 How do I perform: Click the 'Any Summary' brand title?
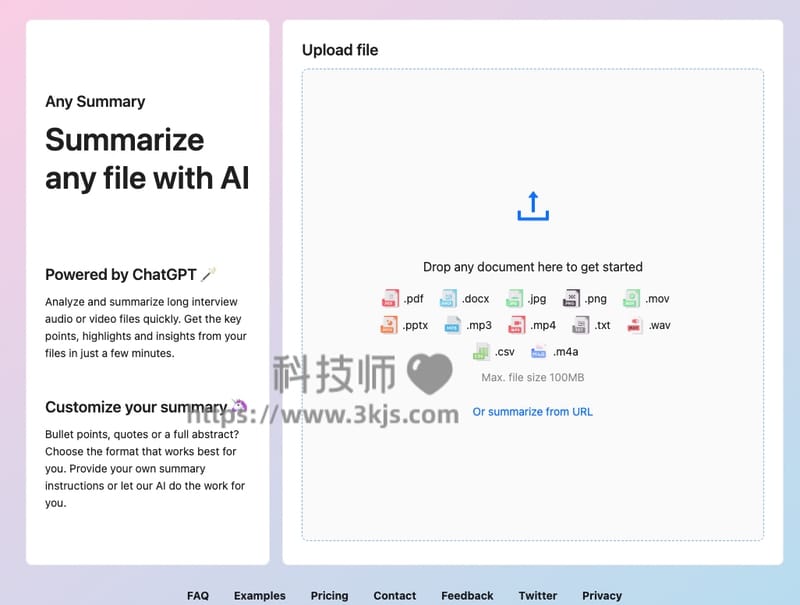click(x=95, y=102)
